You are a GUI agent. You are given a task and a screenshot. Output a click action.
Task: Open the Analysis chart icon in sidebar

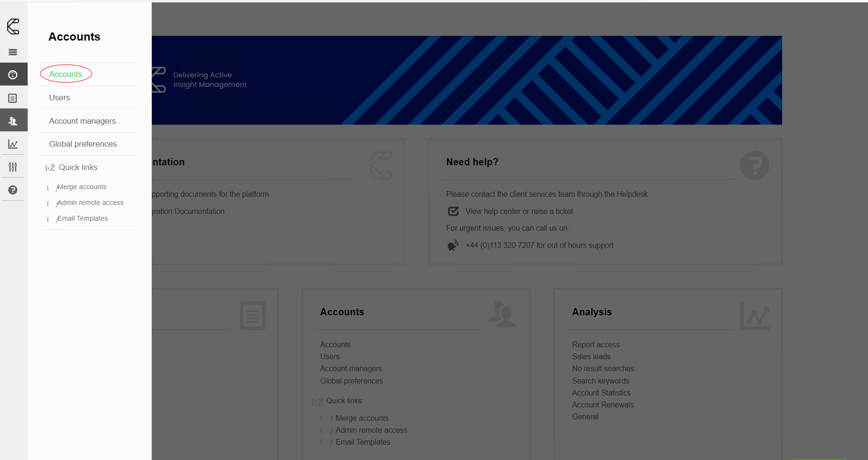[13, 144]
